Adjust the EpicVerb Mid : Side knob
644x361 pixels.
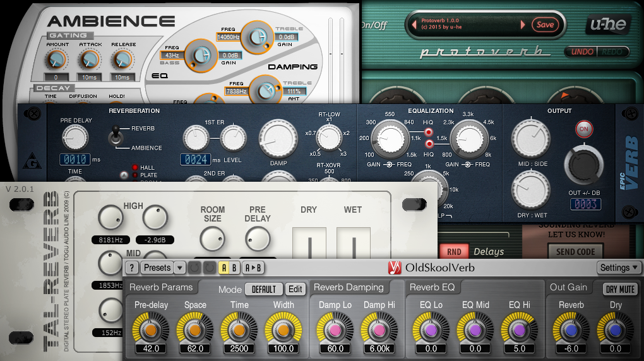click(x=531, y=139)
